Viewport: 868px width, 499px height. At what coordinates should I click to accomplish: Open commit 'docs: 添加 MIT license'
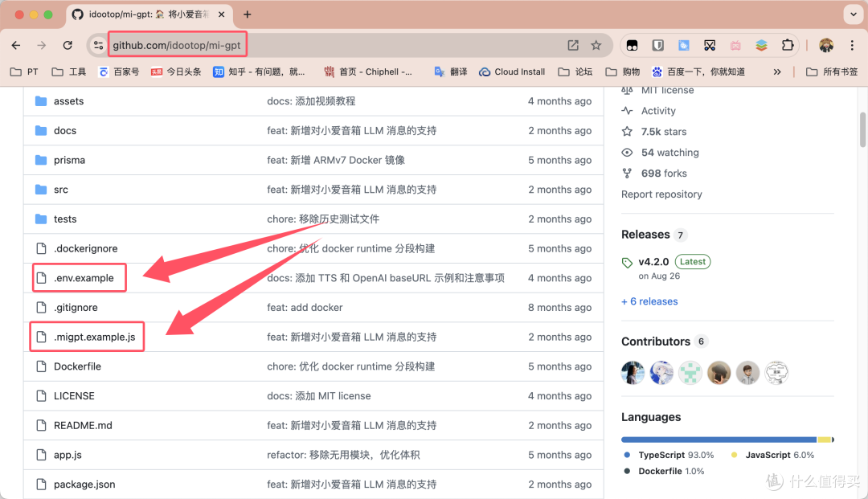319,396
